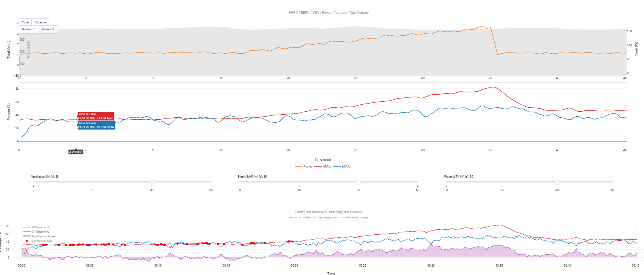Set Ventilation MA slider to 10 mark
Image resolution: width=644 pixels, height=275 pixels.
point(93,182)
